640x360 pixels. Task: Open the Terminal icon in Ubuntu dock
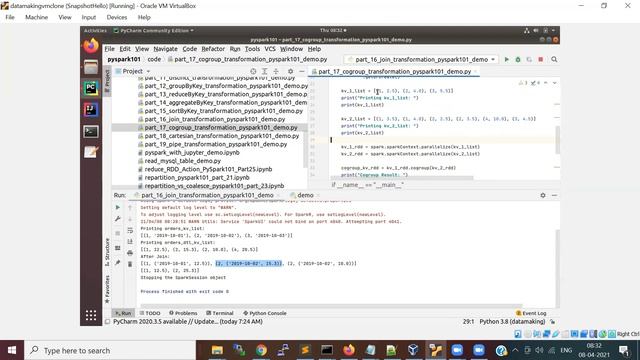point(91,131)
